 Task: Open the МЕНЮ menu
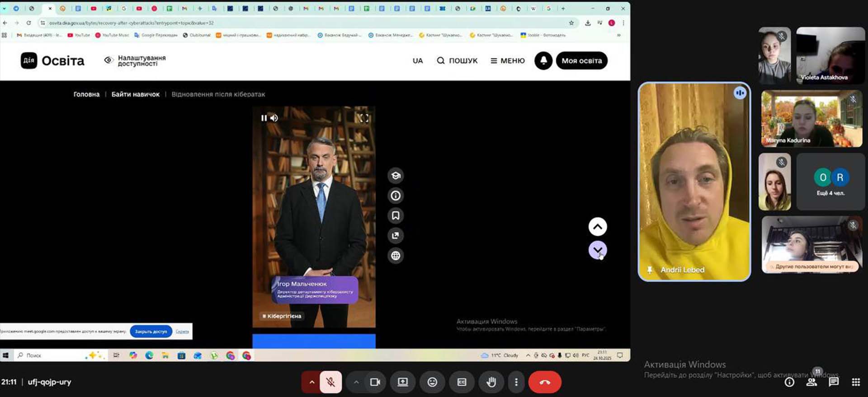click(508, 61)
